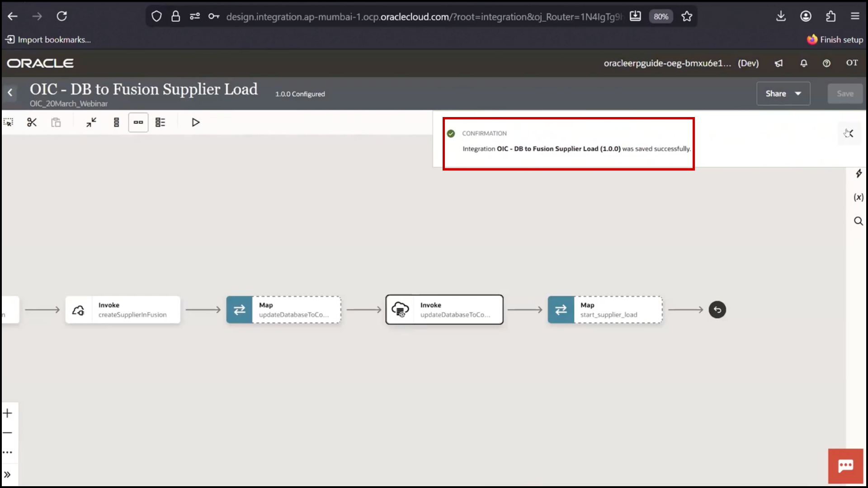The height and width of the screenshot is (488, 868).
Task: Open the OT user profile menu
Action: click(x=852, y=63)
